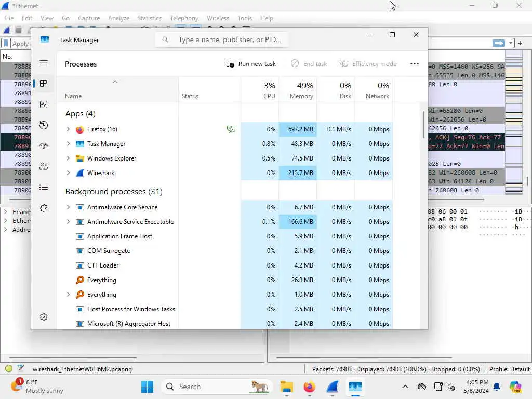Click Wireshark expert info circle in status bar
The height and width of the screenshot is (399, 532).
(x=9, y=368)
